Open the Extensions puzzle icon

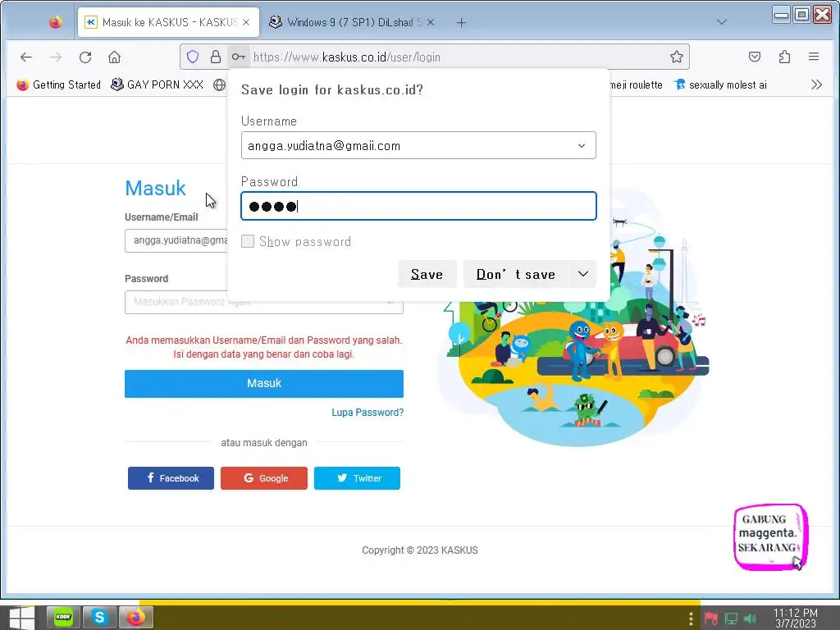[x=784, y=57]
